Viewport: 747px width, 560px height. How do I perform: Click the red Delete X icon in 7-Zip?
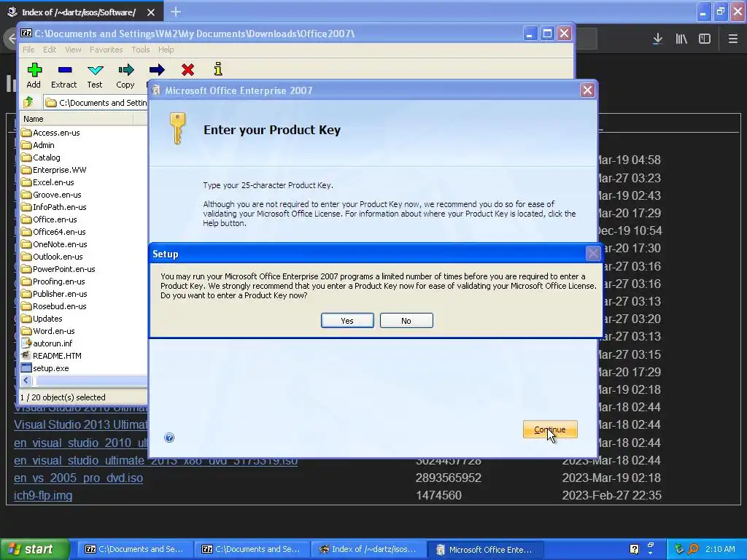pos(187,70)
